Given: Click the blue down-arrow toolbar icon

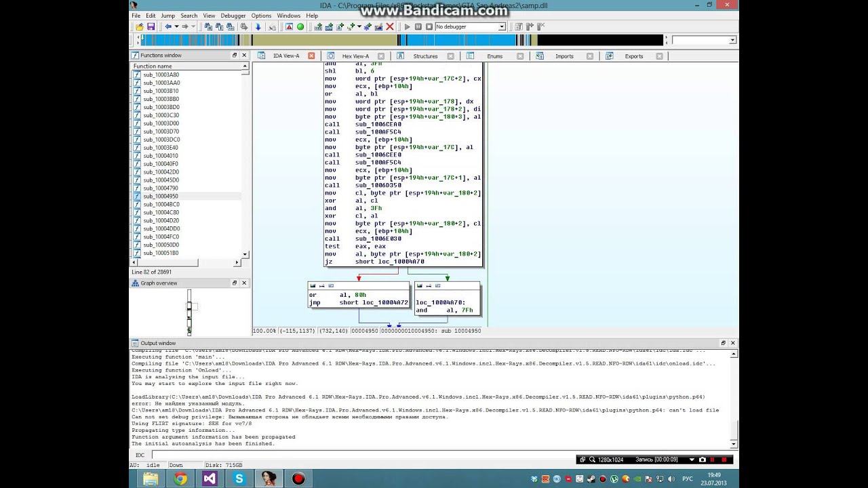Looking at the screenshot, I should (258, 26).
